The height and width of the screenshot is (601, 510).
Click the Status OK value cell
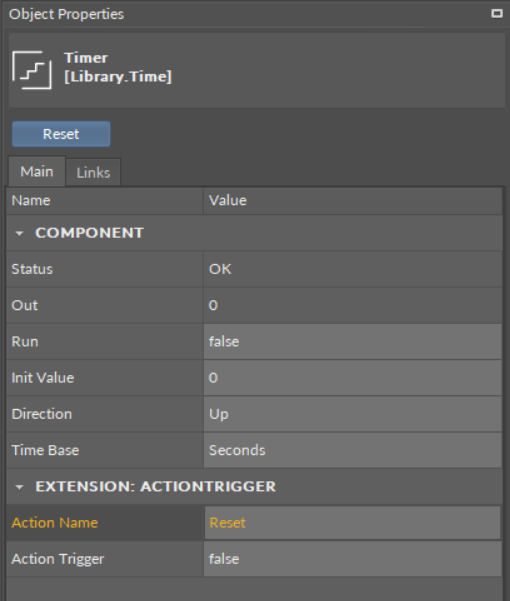tap(353, 269)
